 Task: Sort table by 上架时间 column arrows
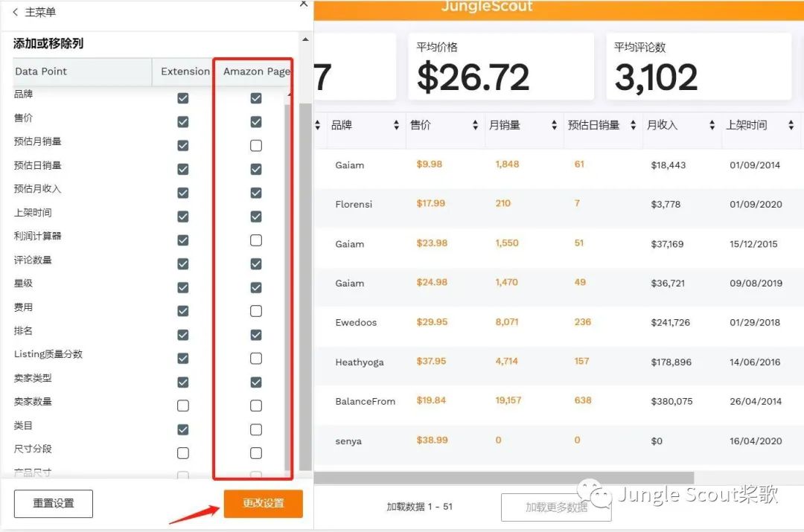pos(791,125)
